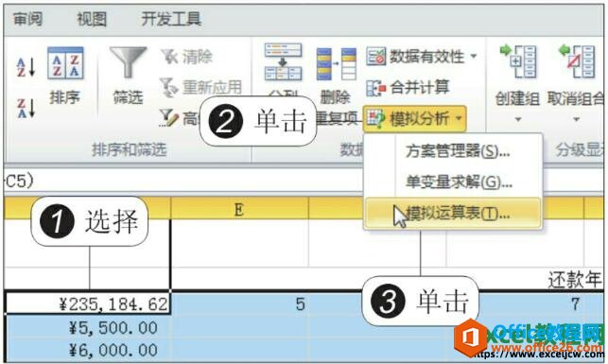Select 模拟运算表(T)... menu item
The width and height of the screenshot is (608, 364).
pyautogui.click(x=453, y=213)
